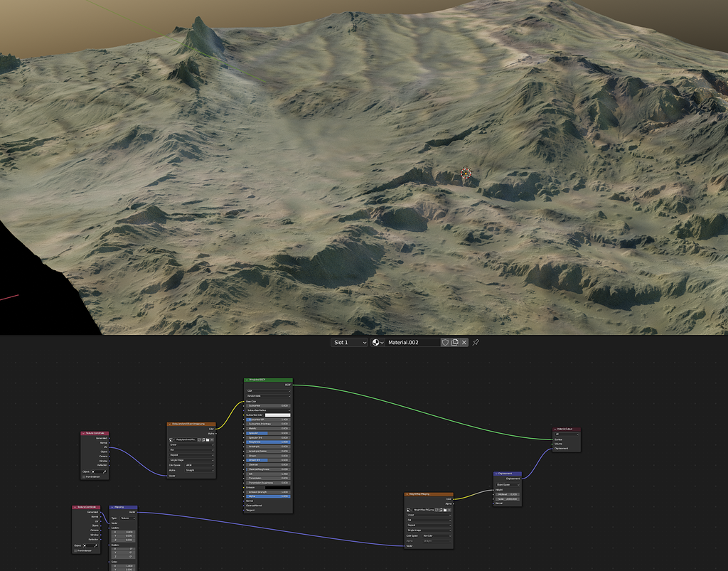Click the Emission Strength field
Screen dimensions: 728x571
[268, 492]
